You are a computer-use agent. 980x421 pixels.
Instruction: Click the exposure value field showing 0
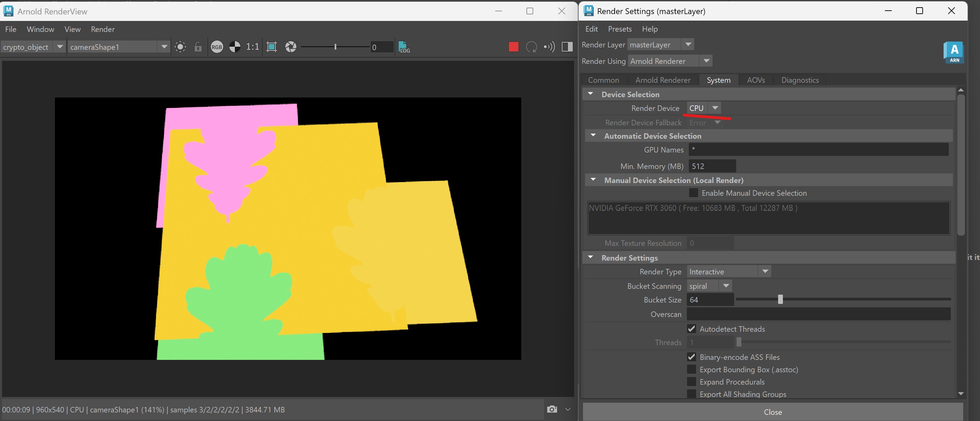point(382,47)
